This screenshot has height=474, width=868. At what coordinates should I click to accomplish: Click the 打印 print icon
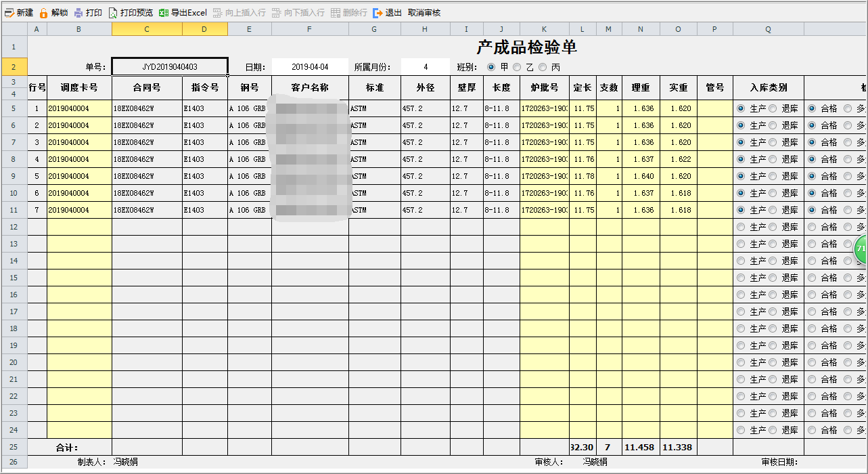78,13
